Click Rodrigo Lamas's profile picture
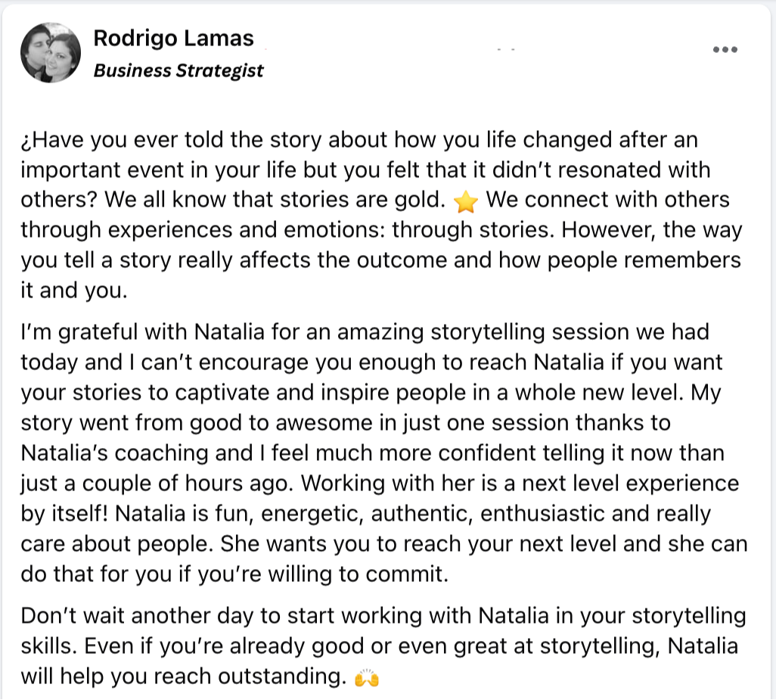The height and width of the screenshot is (700, 776). [x=51, y=52]
